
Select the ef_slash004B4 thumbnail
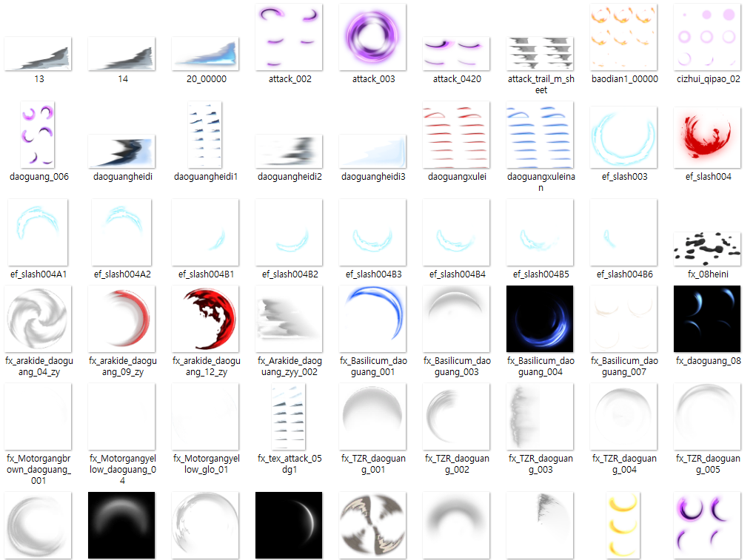(x=456, y=232)
